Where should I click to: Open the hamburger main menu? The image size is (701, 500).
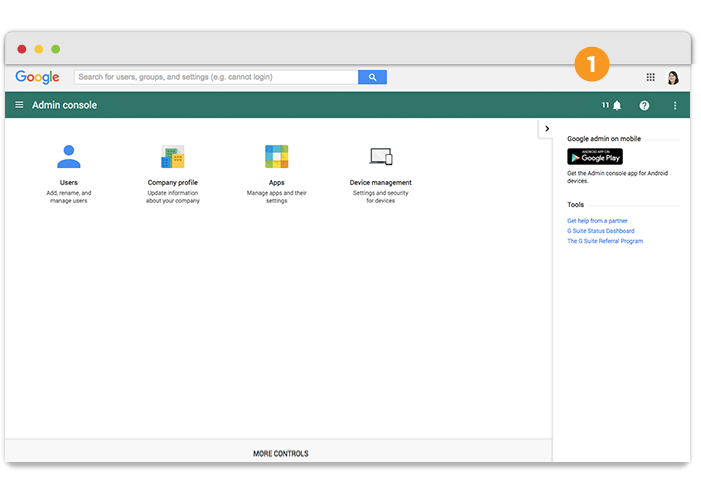[x=19, y=105]
